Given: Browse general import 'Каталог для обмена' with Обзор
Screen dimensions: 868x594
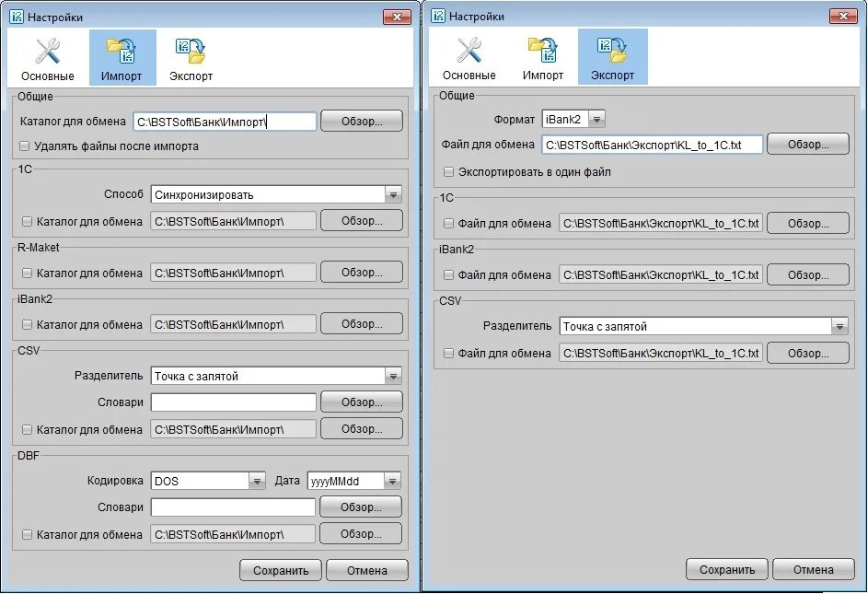Looking at the screenshot, I should (x=362, y=122).
